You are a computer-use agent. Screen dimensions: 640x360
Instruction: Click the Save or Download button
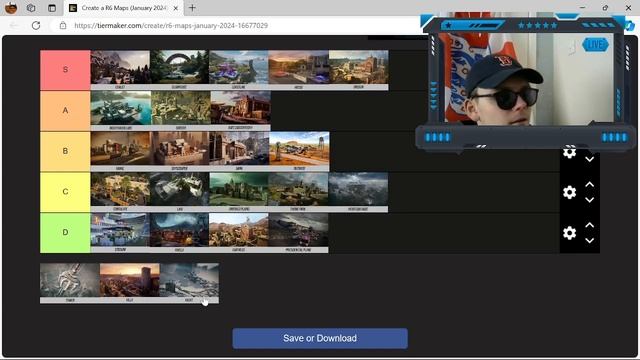(320, 338)
